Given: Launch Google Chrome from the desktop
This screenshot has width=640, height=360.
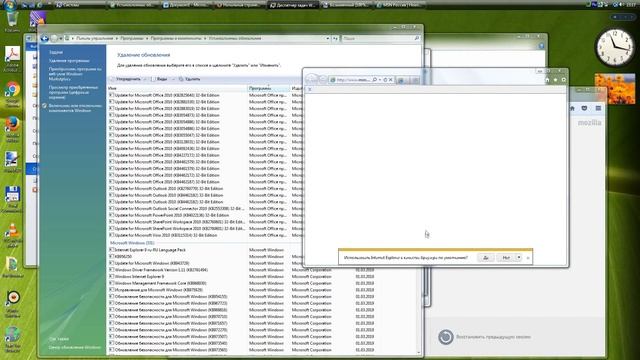Looking at the screenshot, I should (12, 93).
